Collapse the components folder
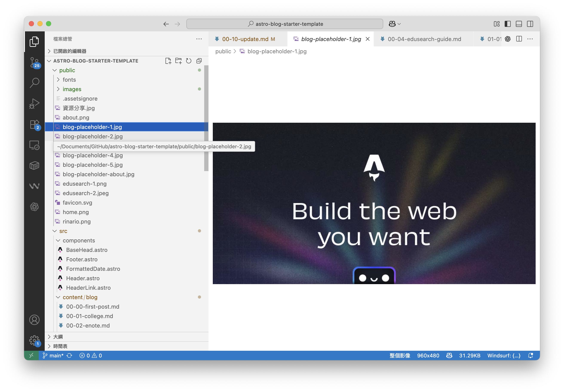564x392 pixels. (x=127, y=240)
